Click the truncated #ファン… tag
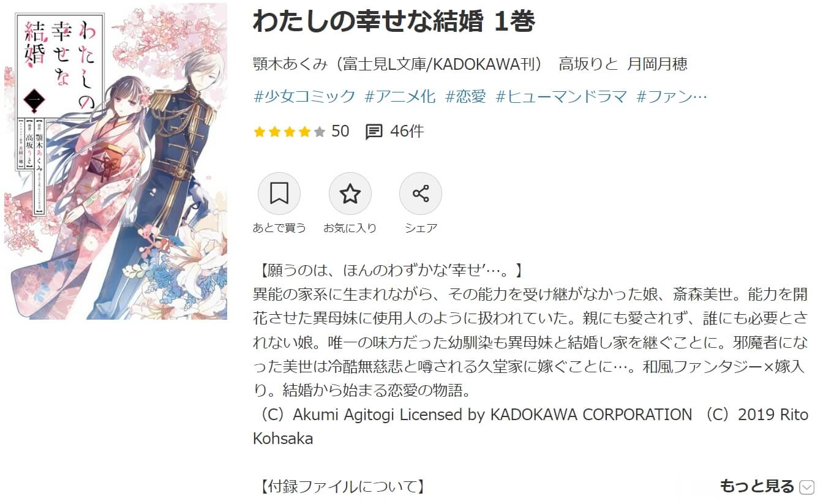Viewport: 823px width, 504px height. coord(672,96)
